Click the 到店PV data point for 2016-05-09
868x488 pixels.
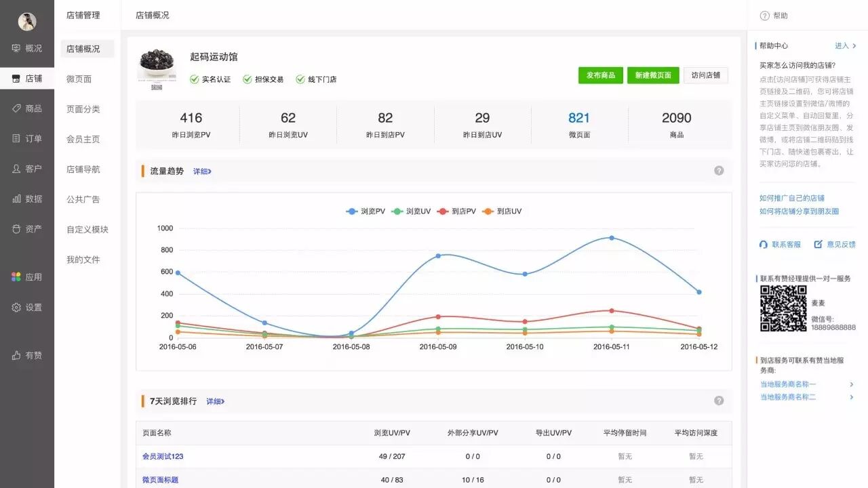438,317
